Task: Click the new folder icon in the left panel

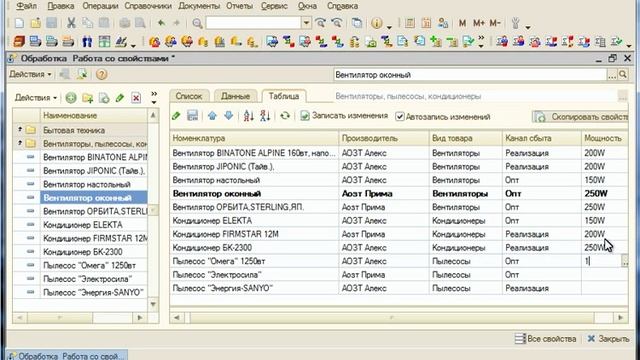Action: click(x=87, y=98)
